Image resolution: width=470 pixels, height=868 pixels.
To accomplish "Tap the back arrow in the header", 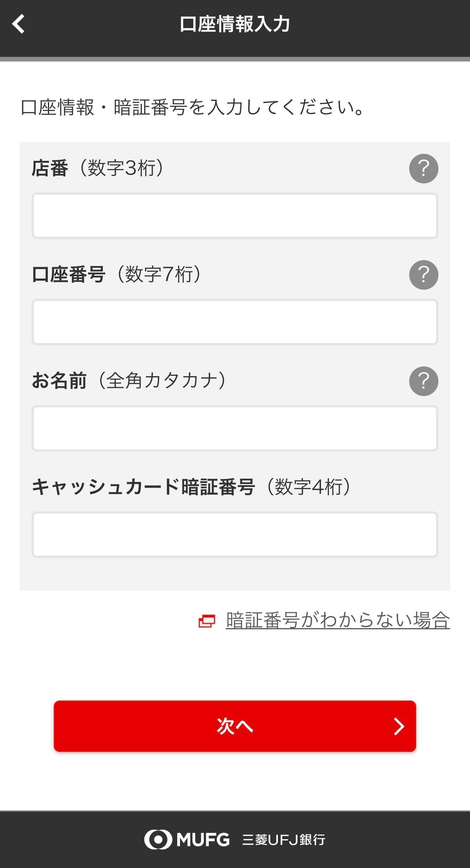I will pyautogui.click(x=18, y=24).
